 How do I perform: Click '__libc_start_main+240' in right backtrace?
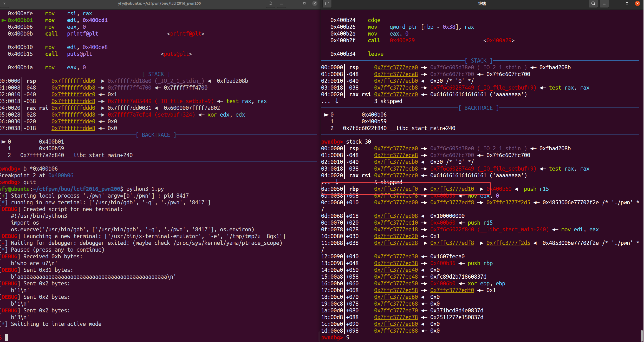(x=422, y=128)
